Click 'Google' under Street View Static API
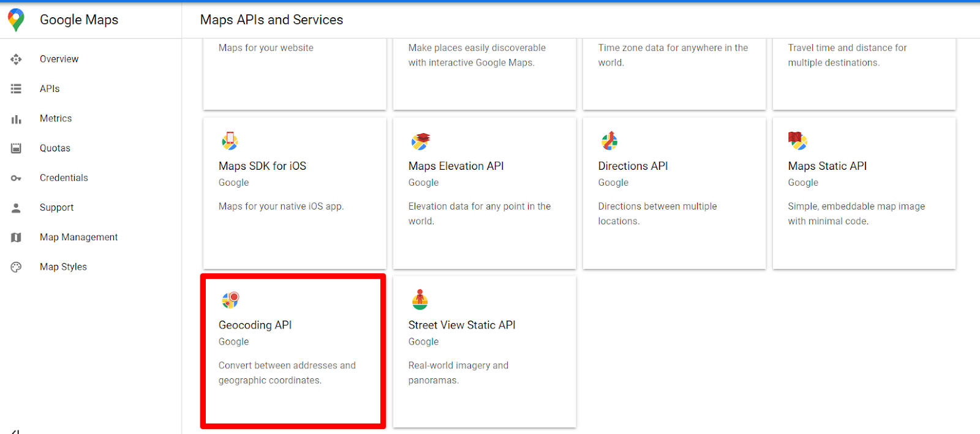The image size is (980, 434). (x=423, y=341)
